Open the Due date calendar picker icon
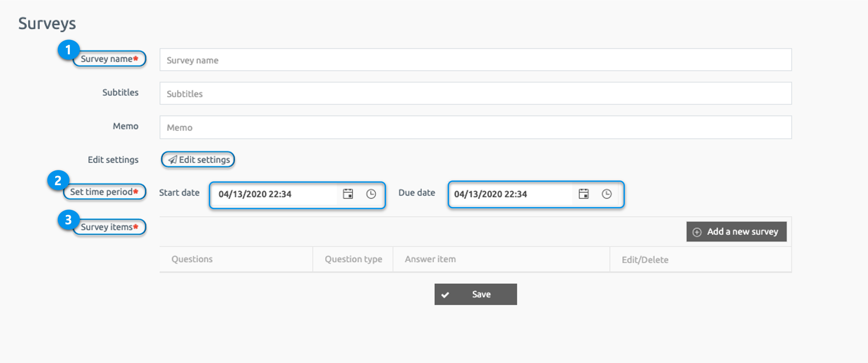The width and height of the screenshot is (868, 363). 584,194
